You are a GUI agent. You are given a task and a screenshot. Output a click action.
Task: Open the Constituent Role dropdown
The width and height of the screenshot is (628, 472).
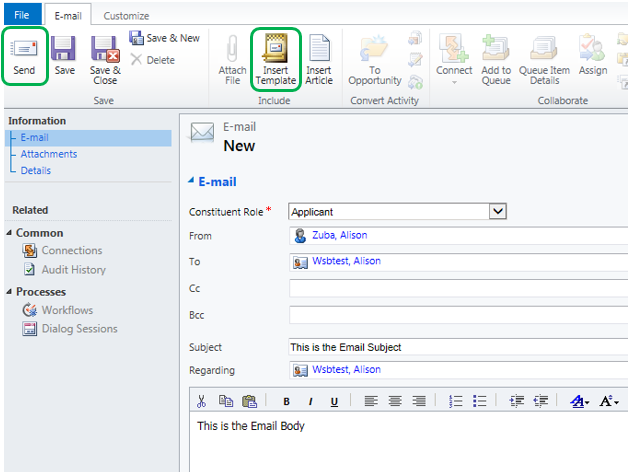(x=497, y=212)
